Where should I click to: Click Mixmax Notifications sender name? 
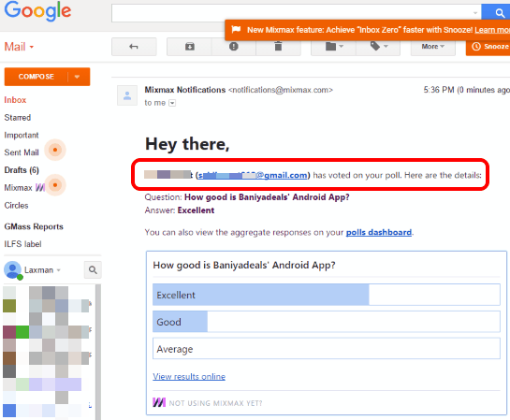(185, 90)
